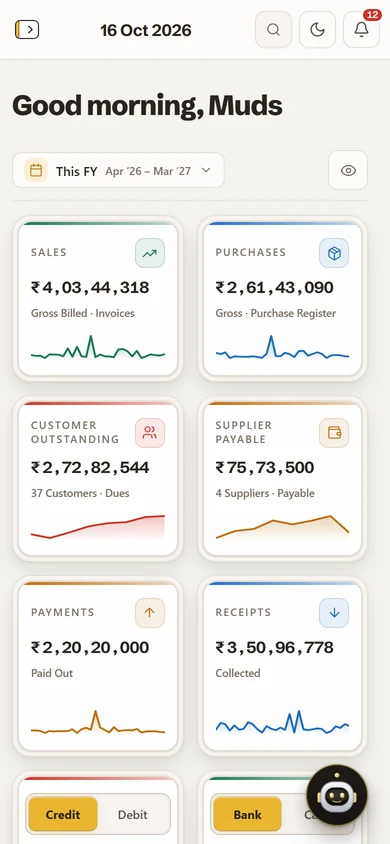The image size is (390, 844).
Task: Click the Customer Outstanding people icon
Action: click(x=150, y=433)
